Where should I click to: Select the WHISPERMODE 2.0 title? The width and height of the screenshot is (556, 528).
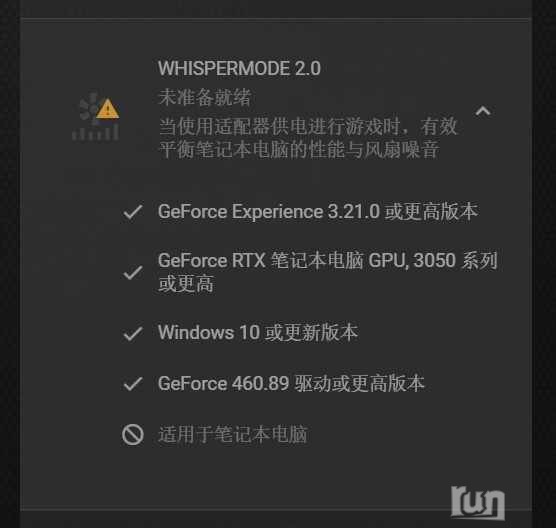[239, 68]
